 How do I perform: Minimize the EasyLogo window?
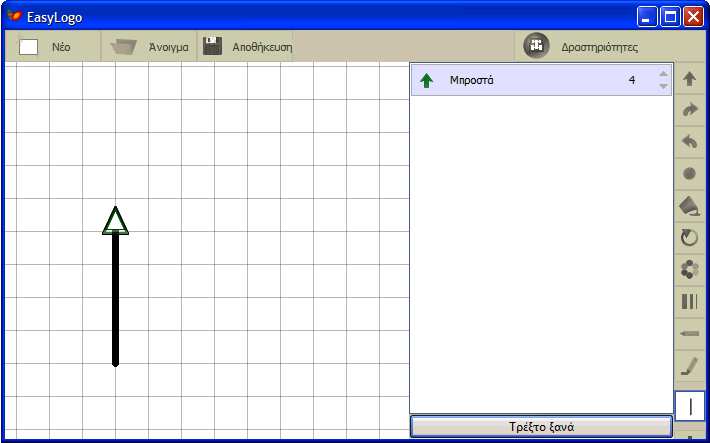(646, 18)
